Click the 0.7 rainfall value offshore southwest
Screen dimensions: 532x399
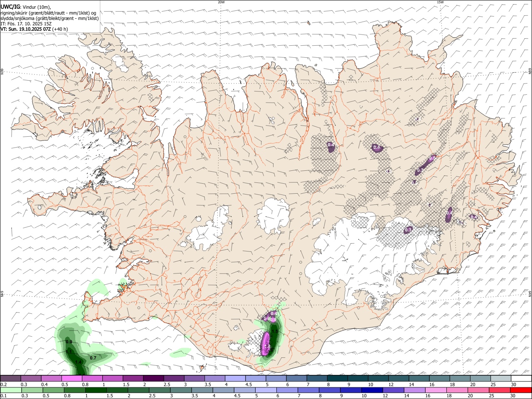[93, 358]
